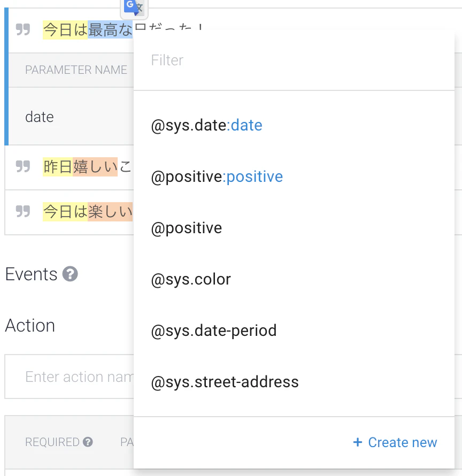
Task: Click the orange 楽しい annotated text
Action: (110, 212)
